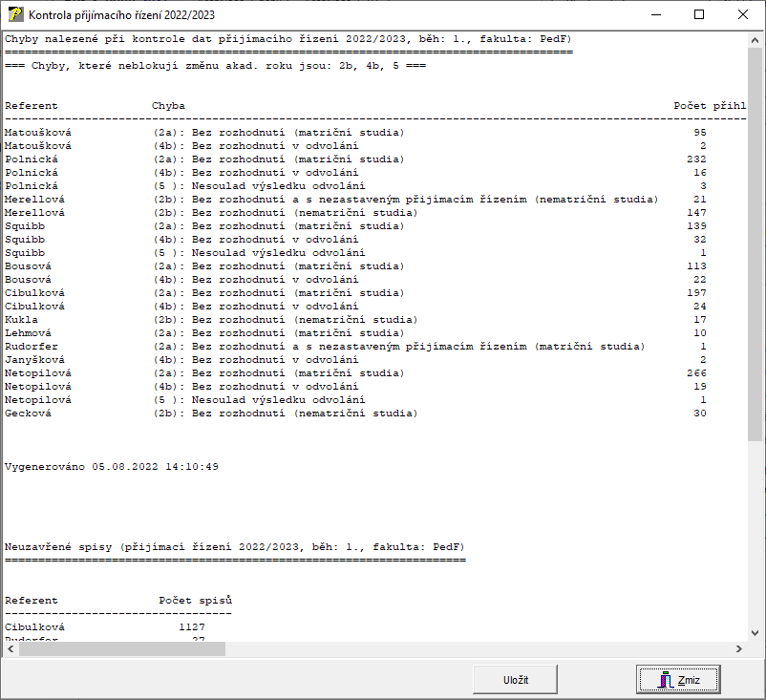Minimize the Kontrola přijímacího řízení window

coord(655,15)
